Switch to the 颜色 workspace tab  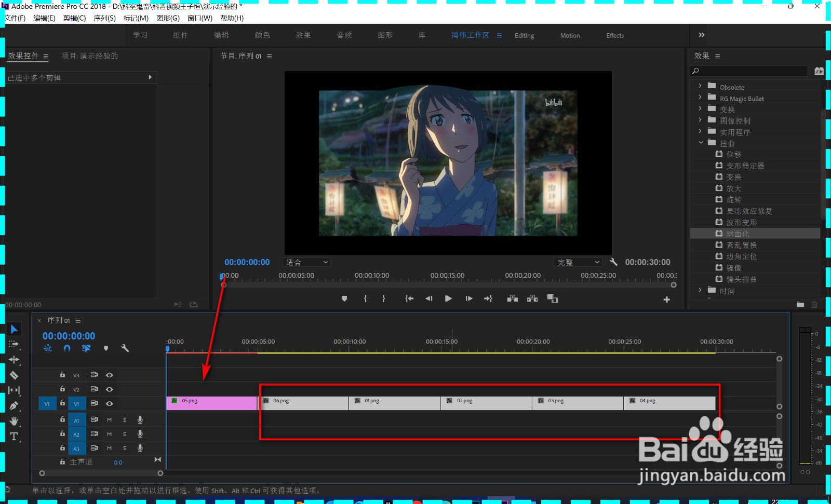262,35
